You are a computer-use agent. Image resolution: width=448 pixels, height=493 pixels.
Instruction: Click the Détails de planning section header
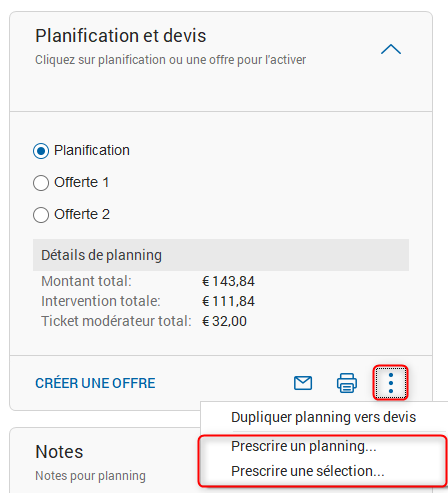(221, 255)
